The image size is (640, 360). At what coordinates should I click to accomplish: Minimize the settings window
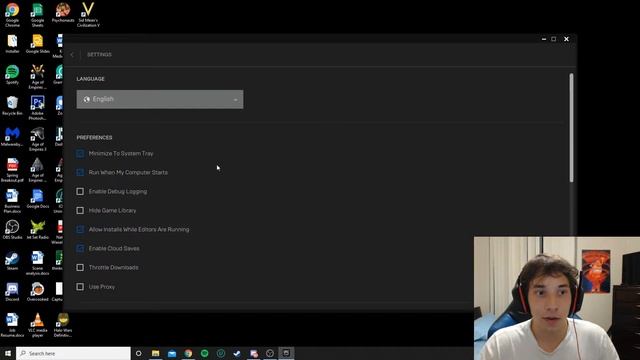click(x=544, y=39)
